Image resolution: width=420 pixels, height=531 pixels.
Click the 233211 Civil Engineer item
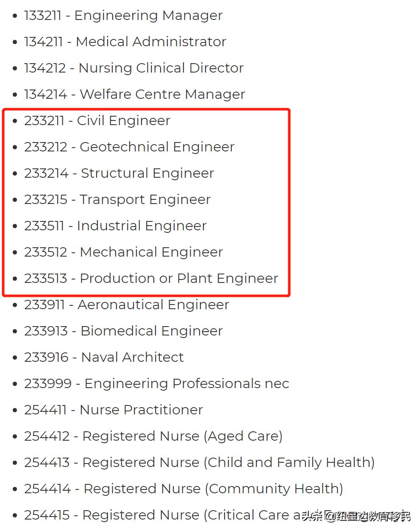pyautogui.click(x=97, y=121)
